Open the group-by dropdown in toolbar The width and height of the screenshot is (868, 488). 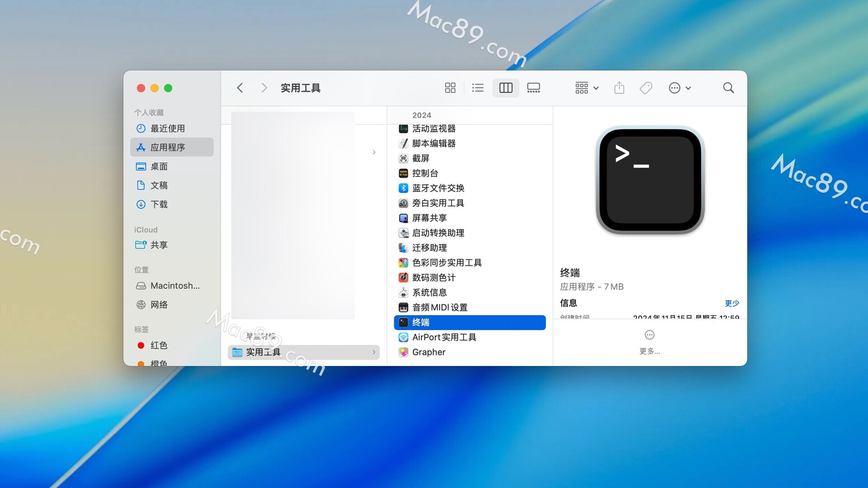click(x=586, y=88)
